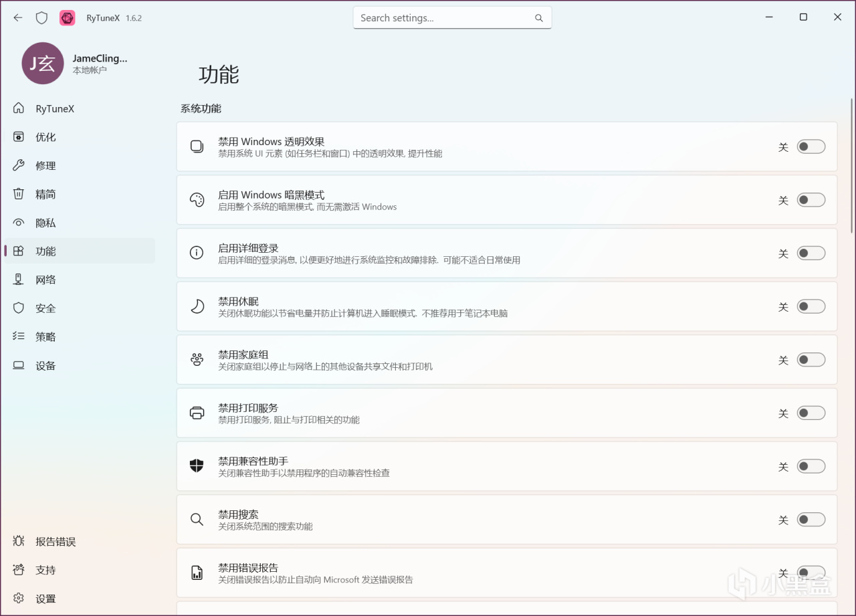Click the 优化 sidebar icon
This screenshot has width=856, height=616.
(x=19, y=137)
